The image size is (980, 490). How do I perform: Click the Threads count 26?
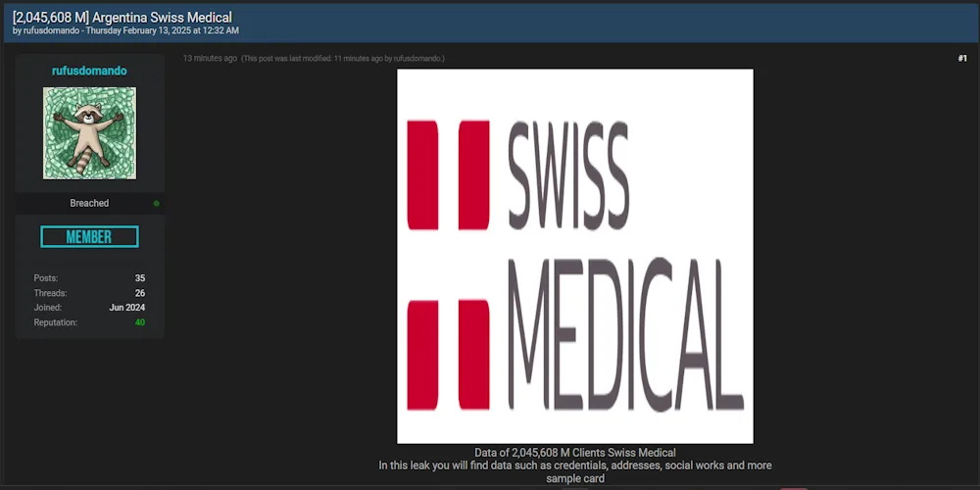140,293
